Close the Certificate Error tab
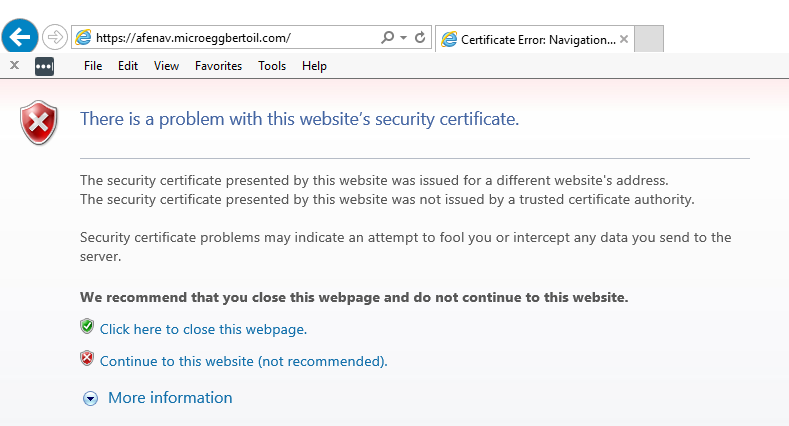 click(624, 39)
